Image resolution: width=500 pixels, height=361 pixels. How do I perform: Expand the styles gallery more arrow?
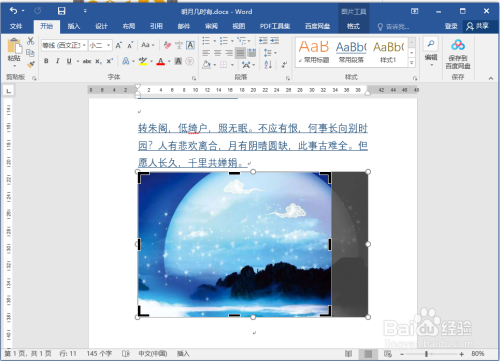point(412,63)
